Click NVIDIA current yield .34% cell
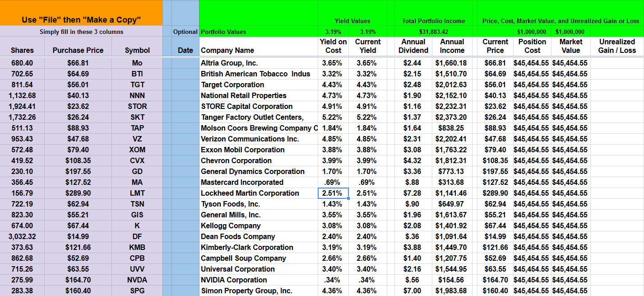 (368, 280)
